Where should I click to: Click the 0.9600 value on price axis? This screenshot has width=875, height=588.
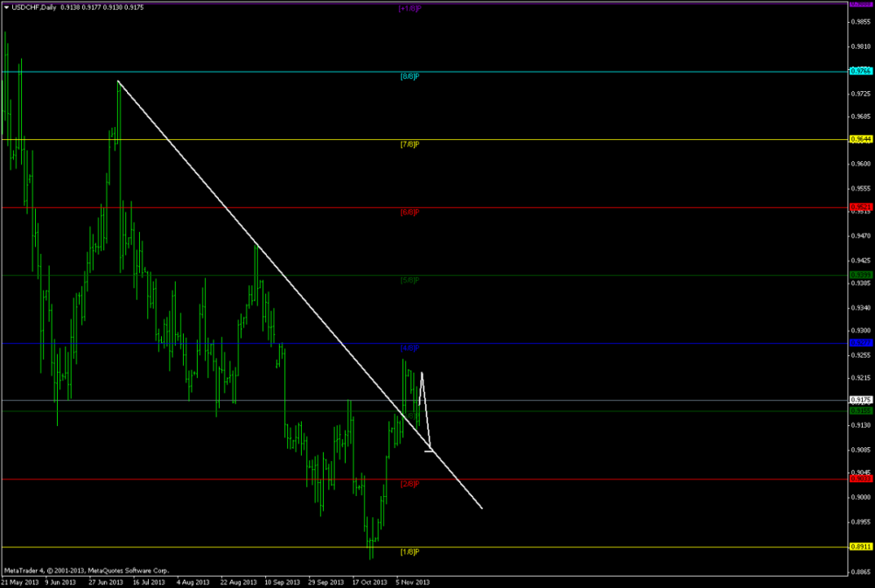[x=860, y=164]
